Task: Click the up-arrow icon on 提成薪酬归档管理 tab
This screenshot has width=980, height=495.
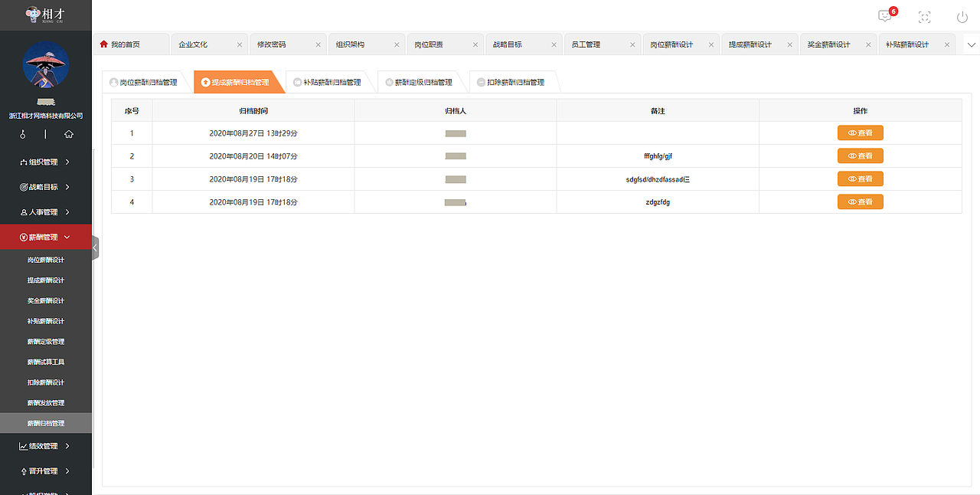Action: [205, 82]
